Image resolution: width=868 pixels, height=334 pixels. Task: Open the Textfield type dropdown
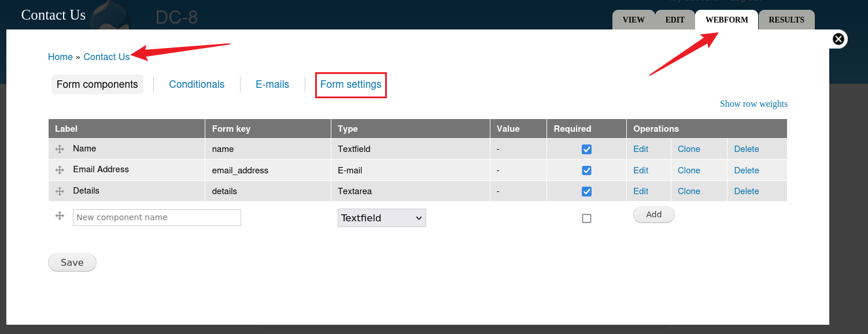click(x=382, y=218)
